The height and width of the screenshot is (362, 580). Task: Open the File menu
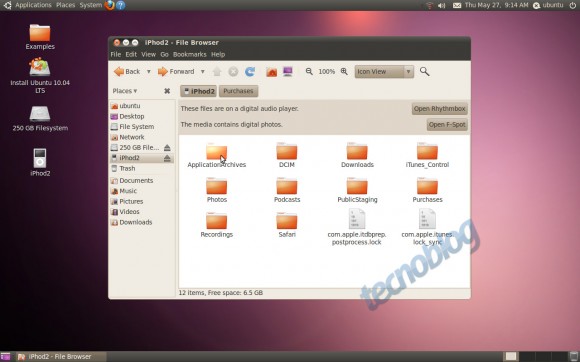click(116, 54)
